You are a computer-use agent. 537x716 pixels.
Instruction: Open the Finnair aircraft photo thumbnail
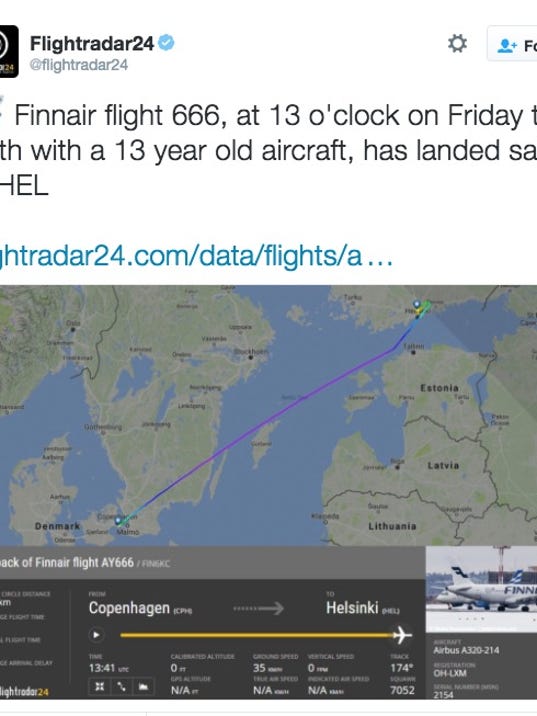481,589
